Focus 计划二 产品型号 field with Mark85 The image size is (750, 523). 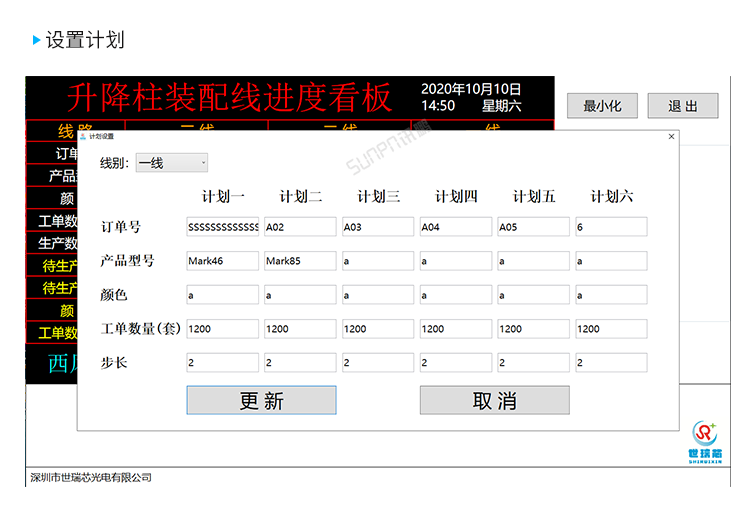click(x=300, y=261)
